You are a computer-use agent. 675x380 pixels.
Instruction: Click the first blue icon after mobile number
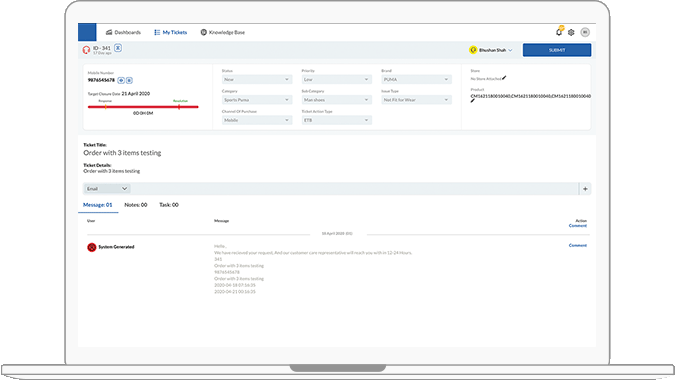(121, 80)
